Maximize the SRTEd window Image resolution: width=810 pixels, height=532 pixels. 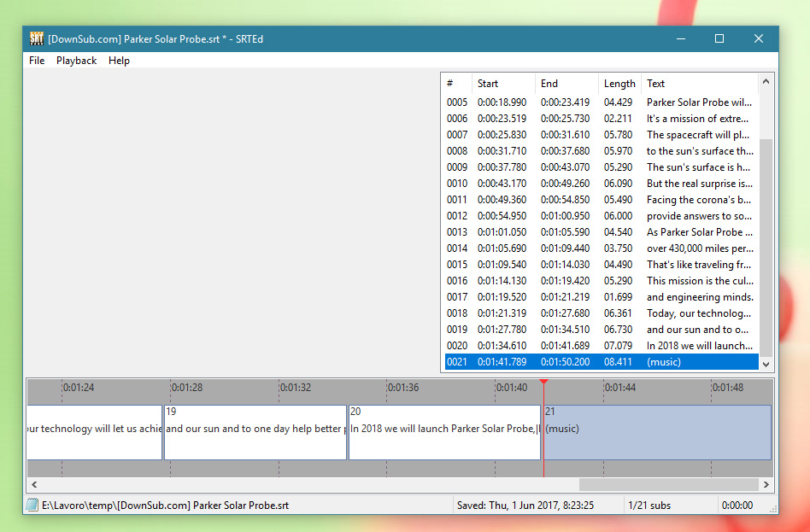point(719,38)
